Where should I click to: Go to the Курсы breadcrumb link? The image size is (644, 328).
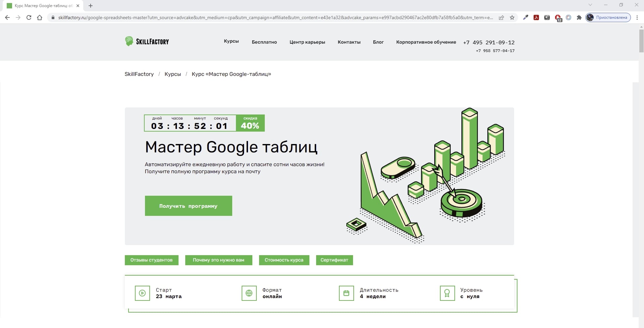tap(172, 74)
